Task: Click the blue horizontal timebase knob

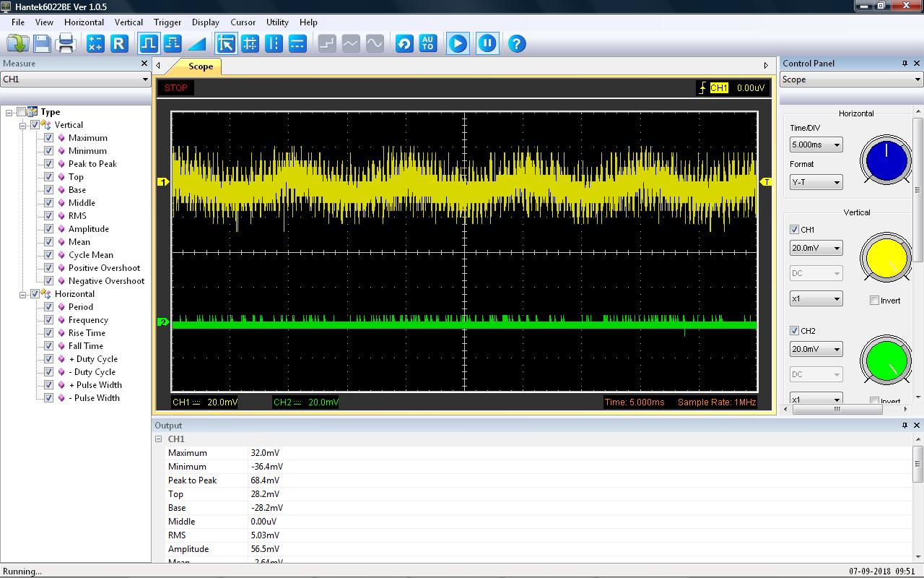Action: [x=886, y=160]
